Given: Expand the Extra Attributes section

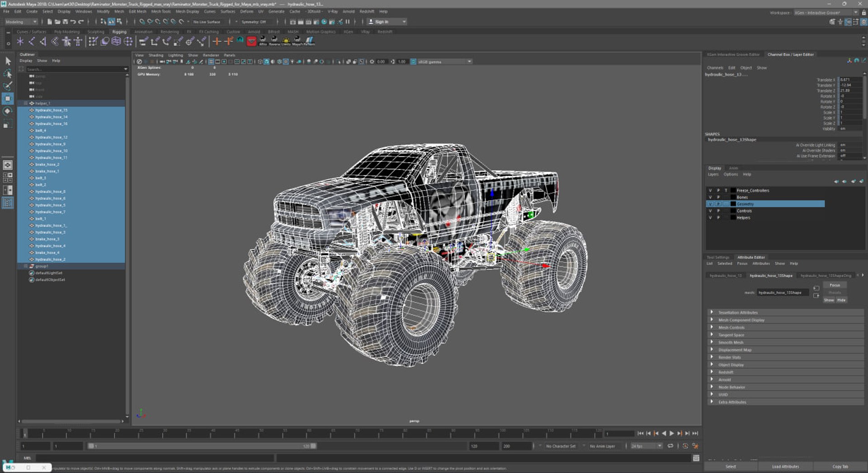Looking at the screenshot, I should [785, 402].
